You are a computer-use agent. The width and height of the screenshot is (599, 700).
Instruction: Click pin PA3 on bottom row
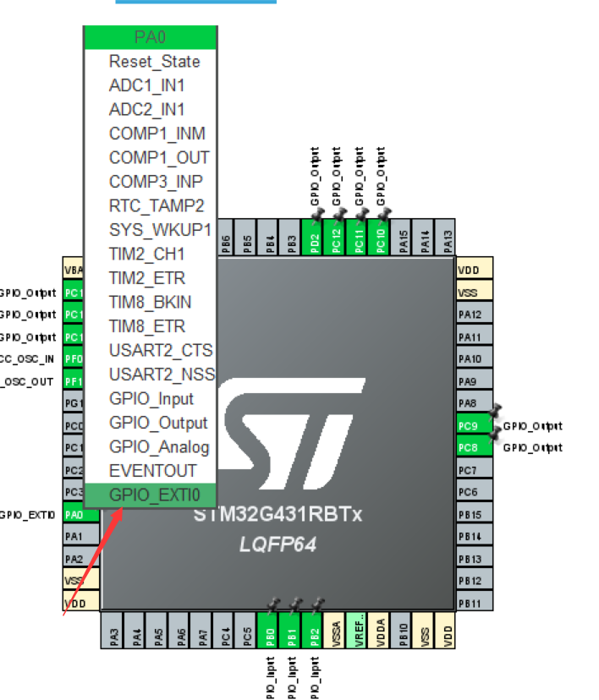coord(112,630)
